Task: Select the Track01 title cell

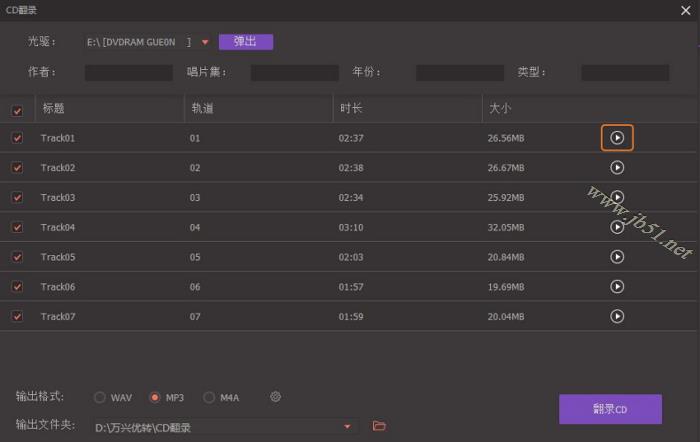Action: 58,138
